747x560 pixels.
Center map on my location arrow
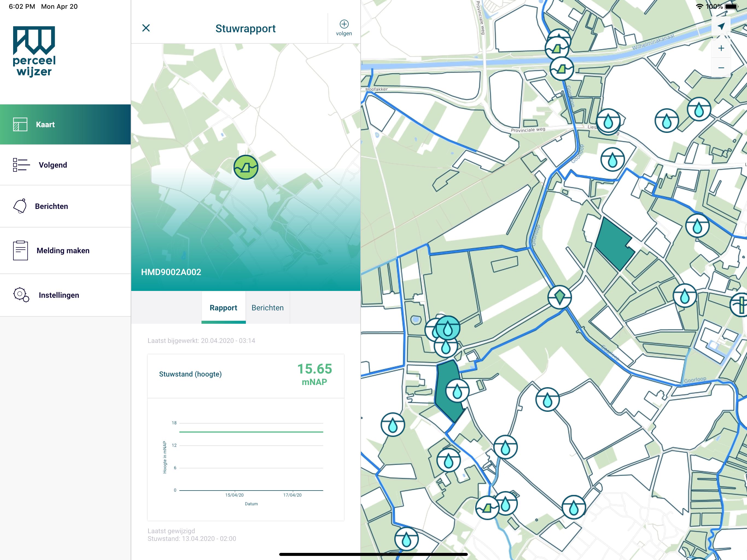[x=721, y=26]
